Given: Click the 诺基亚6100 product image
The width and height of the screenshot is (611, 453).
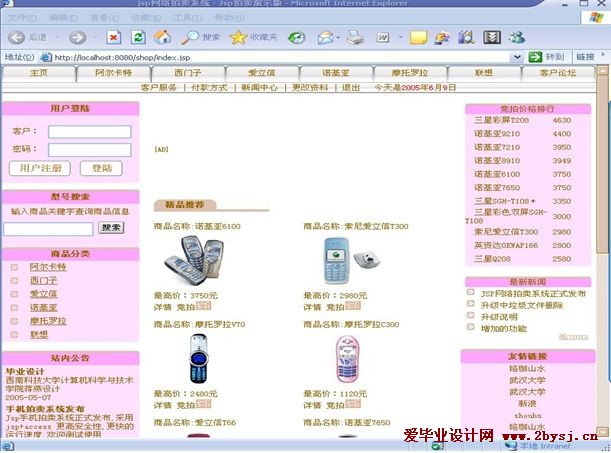Looking at the screenshot, I should pyautogui.click(x=194, y=260).
